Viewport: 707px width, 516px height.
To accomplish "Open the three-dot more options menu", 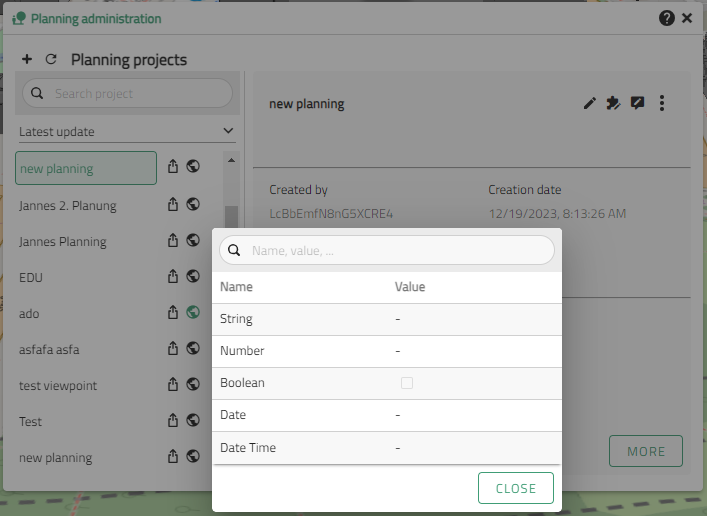I will [662, 103].
